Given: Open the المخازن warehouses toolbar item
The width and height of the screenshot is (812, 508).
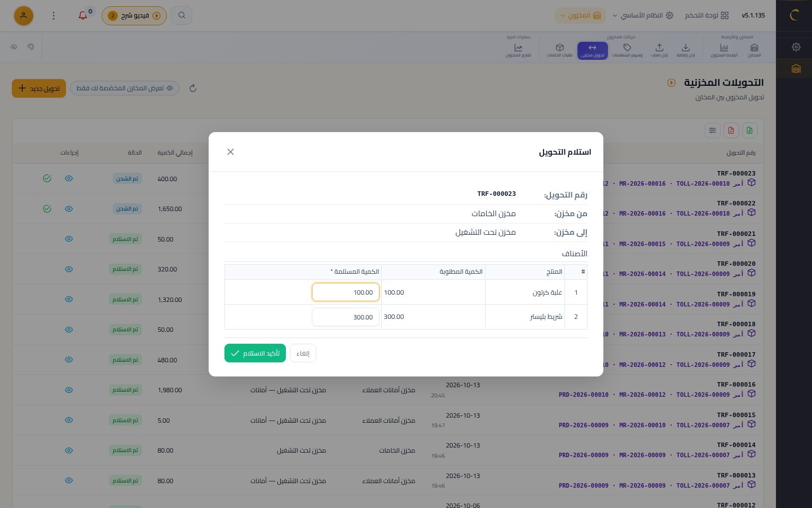Looking at the screenshot, I should tap(754, 50).
